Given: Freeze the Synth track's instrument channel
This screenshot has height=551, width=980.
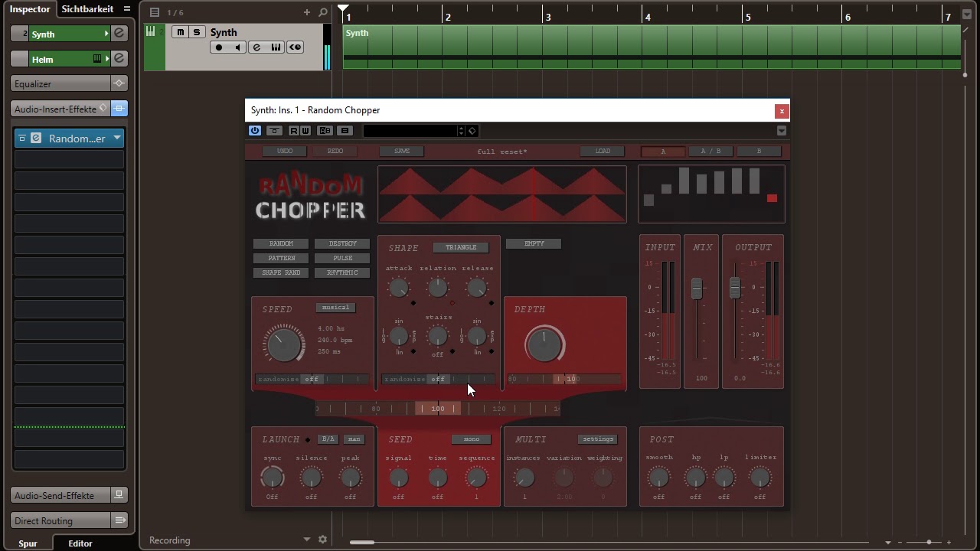Looking at the screenshot, I should 295,47.
